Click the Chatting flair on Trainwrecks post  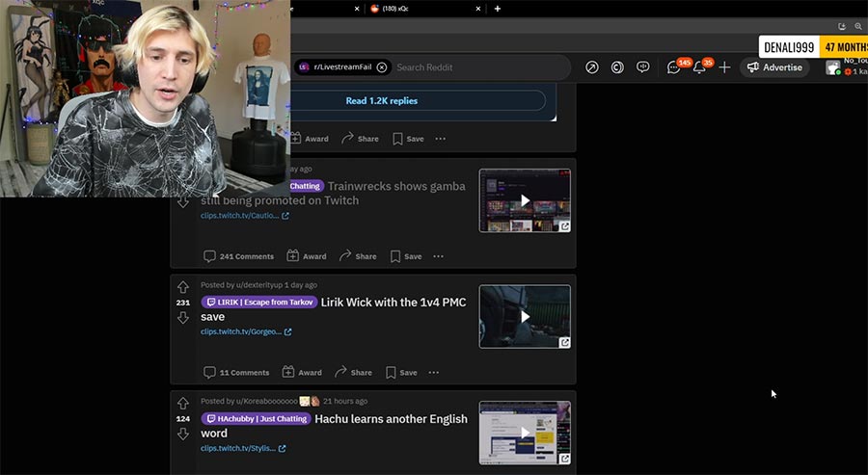305,186
